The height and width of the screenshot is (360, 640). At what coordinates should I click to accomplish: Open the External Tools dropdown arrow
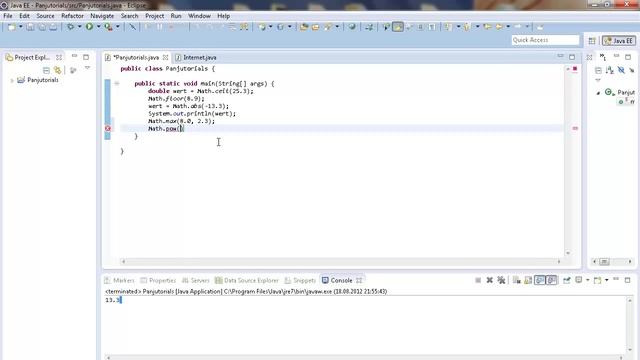(x=118, y=27)
